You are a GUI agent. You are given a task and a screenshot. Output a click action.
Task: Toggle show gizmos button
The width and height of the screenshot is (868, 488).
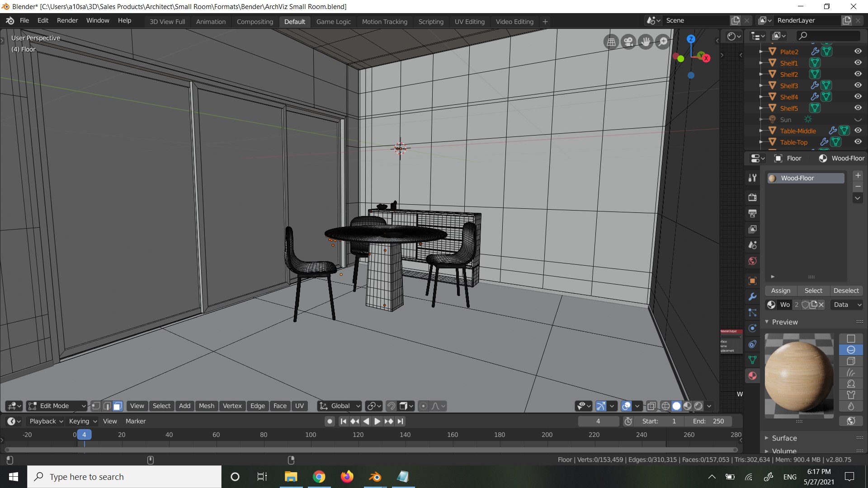(601, 406)
